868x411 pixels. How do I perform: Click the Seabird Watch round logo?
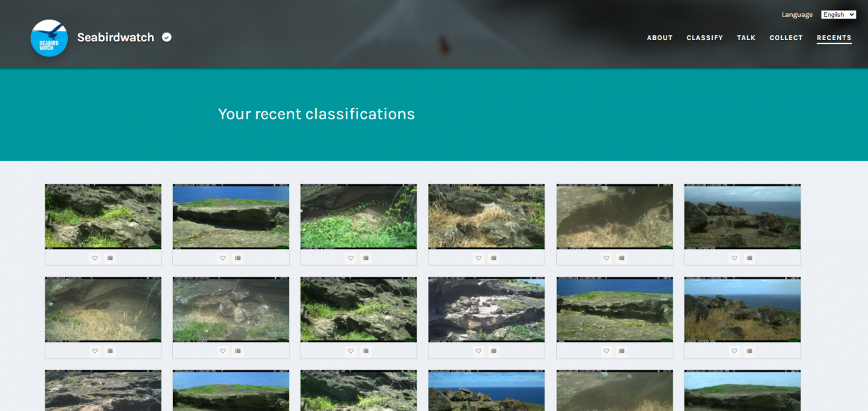point(49,38)
